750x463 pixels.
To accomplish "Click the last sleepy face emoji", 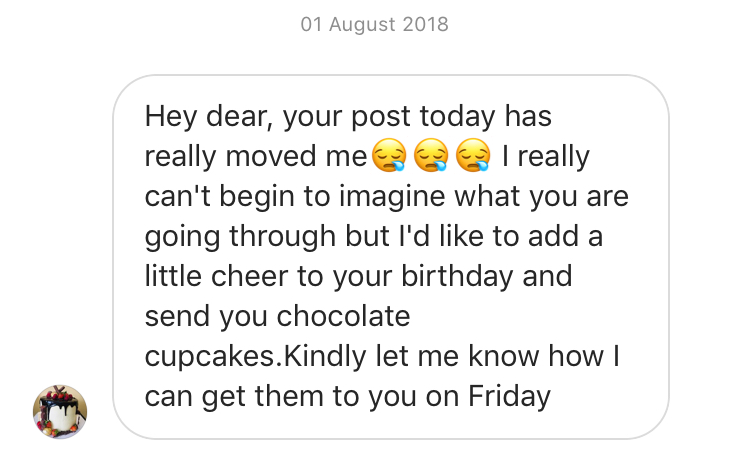I will 474,156.
